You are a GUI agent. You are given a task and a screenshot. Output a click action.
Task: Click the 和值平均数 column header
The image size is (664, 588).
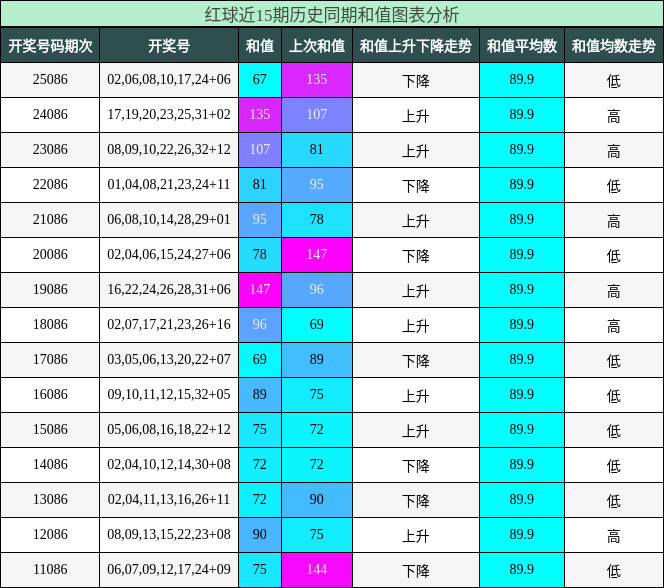pyautogui.click(x=522, y=46)
